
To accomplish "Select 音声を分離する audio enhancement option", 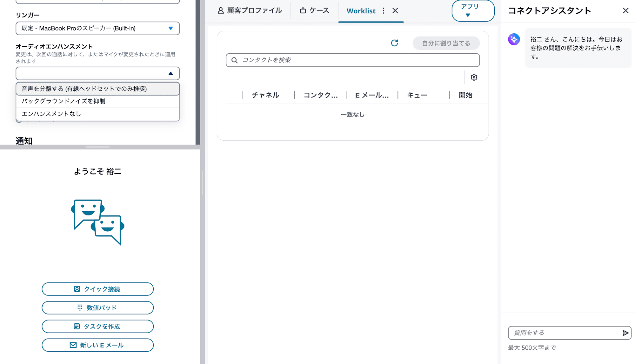I will 84,89.
